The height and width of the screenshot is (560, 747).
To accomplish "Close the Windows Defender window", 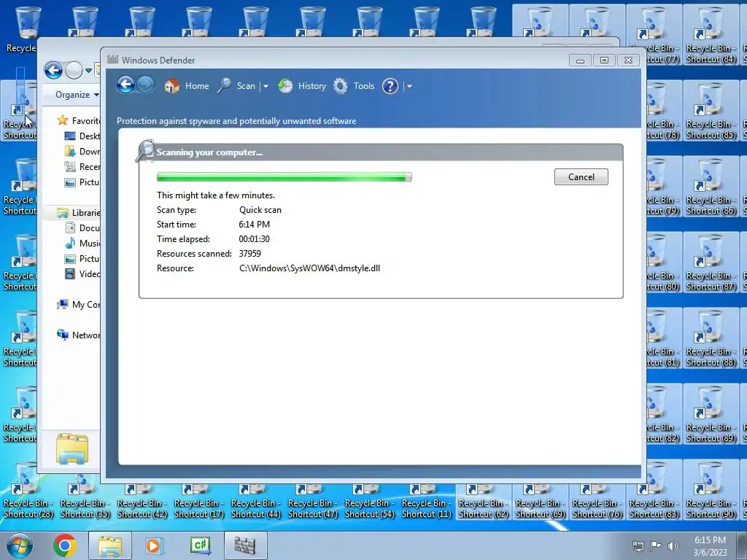I will tap(628, 60).
